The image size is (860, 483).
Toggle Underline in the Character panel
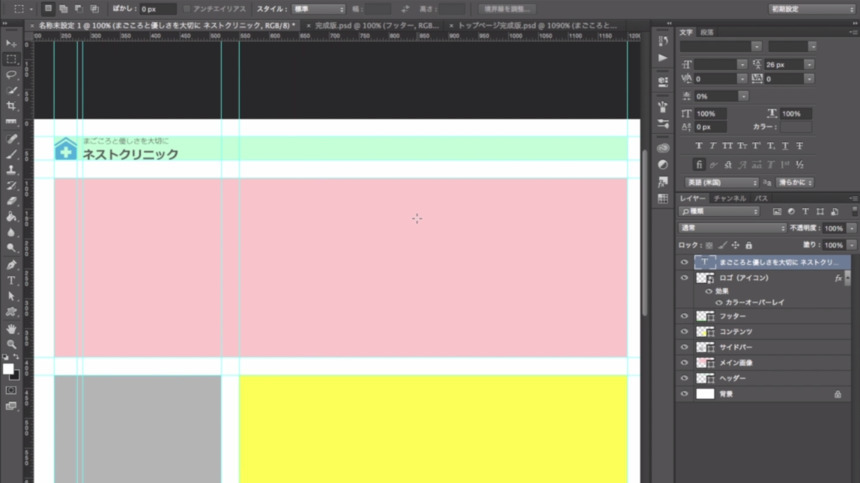(785, 146)
